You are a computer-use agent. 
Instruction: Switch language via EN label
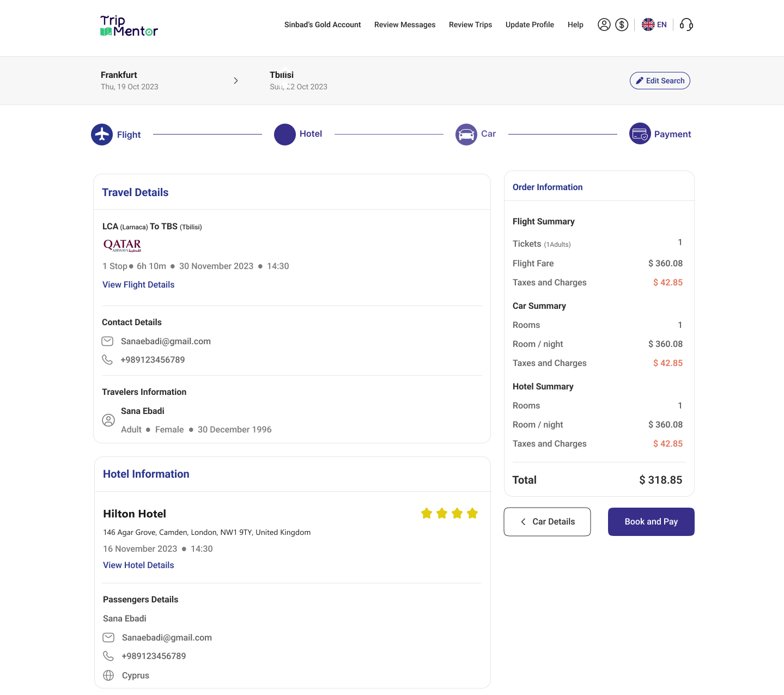tap(662, 25)
